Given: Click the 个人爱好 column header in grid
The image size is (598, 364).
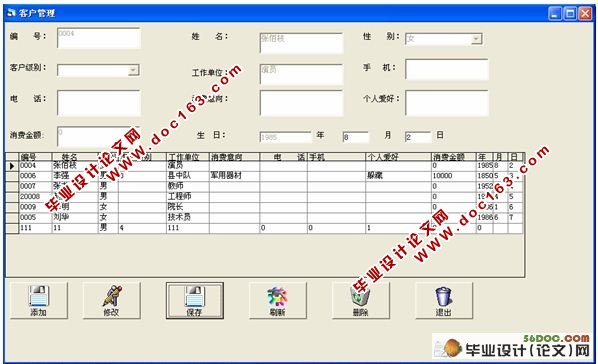Looking at the screenshot, I should click(x=398, y=157).
